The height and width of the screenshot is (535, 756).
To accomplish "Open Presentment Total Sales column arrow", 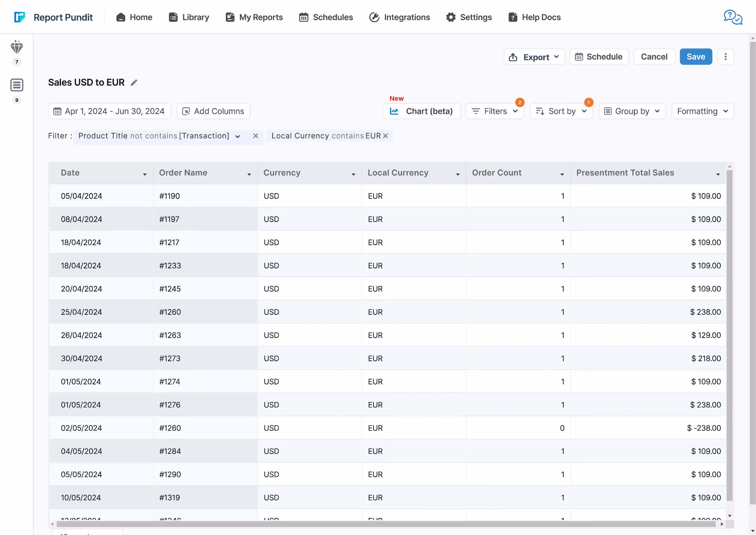I will 718,174.
